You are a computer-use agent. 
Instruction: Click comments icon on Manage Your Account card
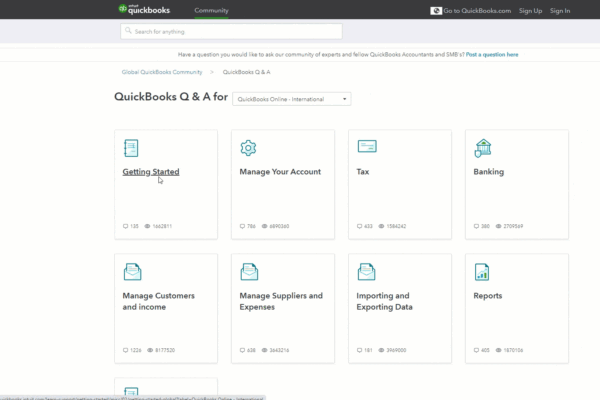click(x=242, y=226)
